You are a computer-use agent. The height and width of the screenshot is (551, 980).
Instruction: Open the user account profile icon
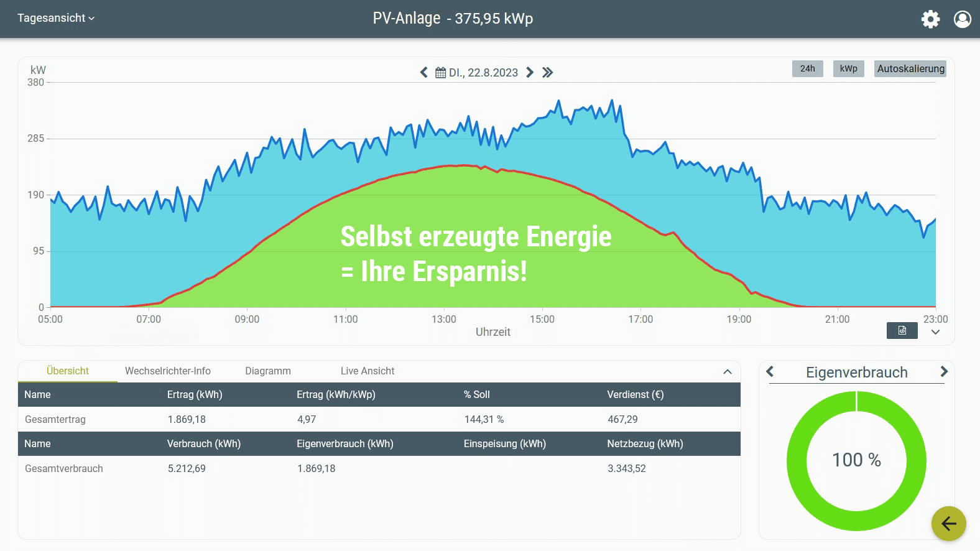pyautogui.click(x=962, y=19)
